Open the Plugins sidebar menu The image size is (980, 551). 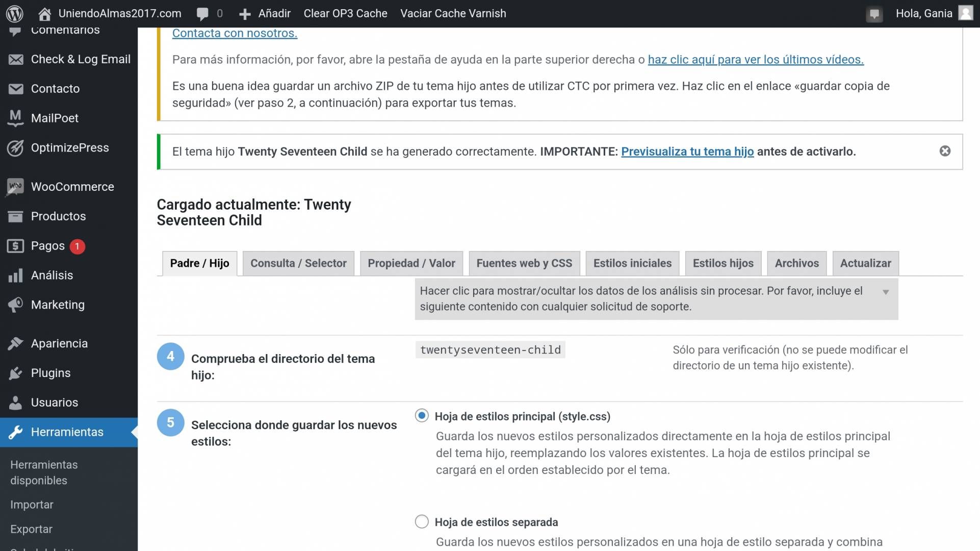pos(69,373)
